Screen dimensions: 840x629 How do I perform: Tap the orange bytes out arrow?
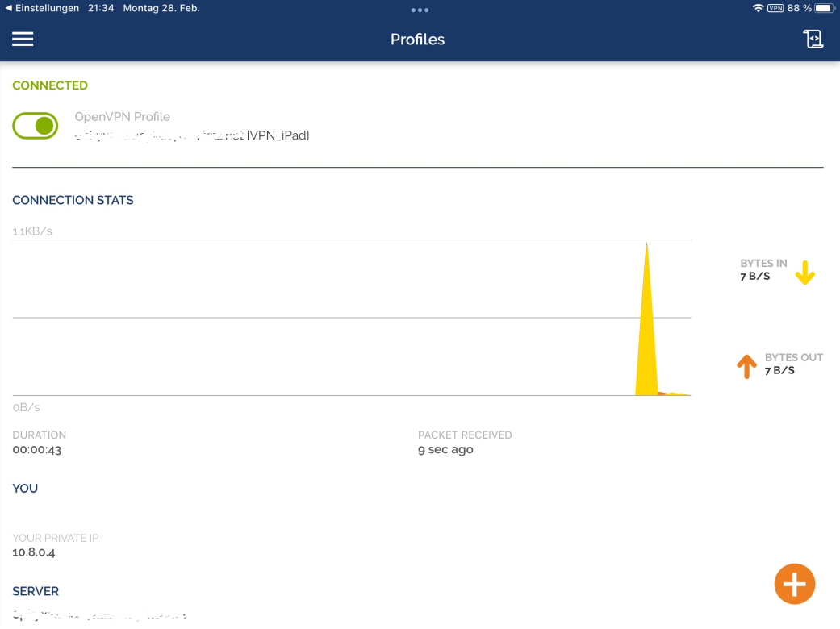click(746, 366)
